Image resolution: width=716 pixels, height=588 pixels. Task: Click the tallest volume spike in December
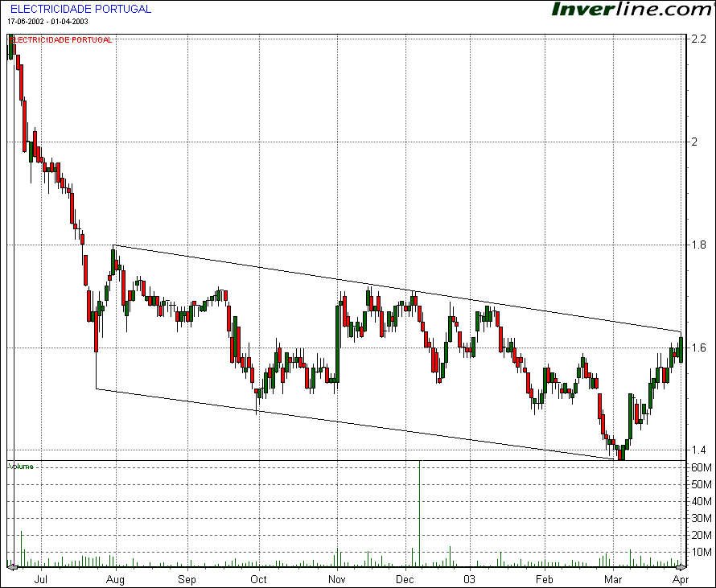[x=419, y=513]
